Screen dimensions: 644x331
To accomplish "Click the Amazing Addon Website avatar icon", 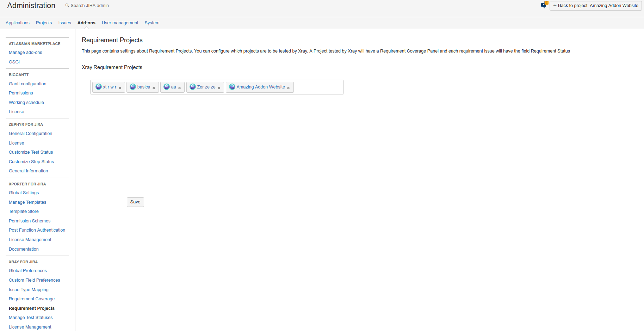I will tap(232, 87).
